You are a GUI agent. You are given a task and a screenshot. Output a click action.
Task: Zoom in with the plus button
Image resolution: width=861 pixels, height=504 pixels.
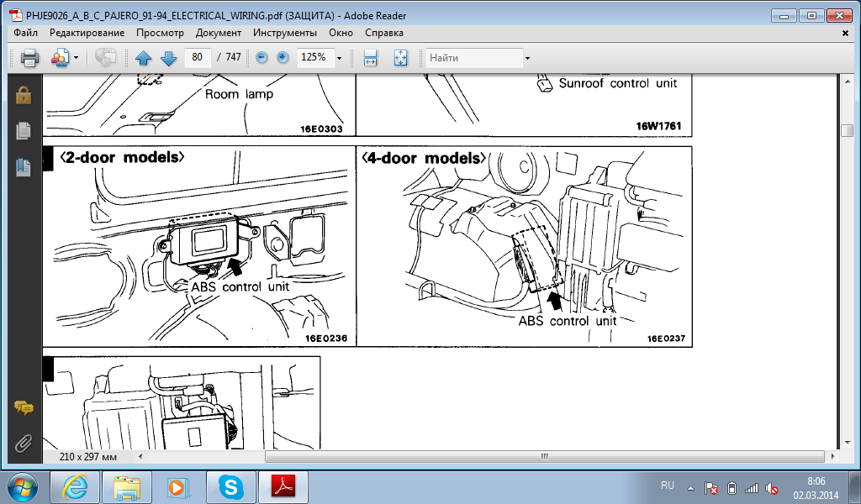283,58
